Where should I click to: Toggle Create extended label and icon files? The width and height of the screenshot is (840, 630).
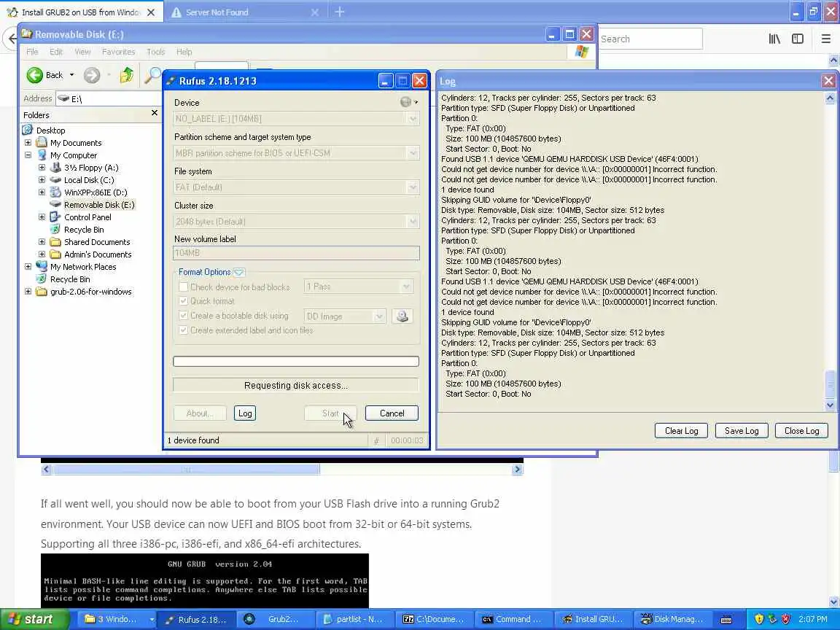point(183,330)
